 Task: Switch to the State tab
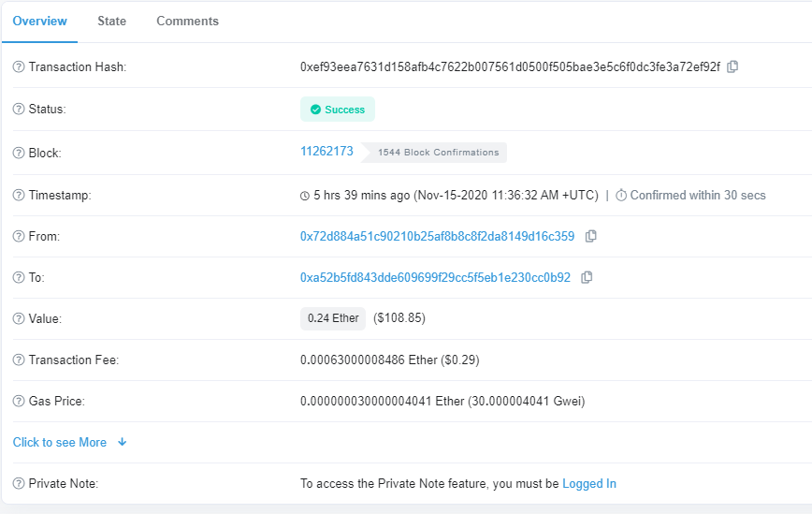click(x=112, y=22)
